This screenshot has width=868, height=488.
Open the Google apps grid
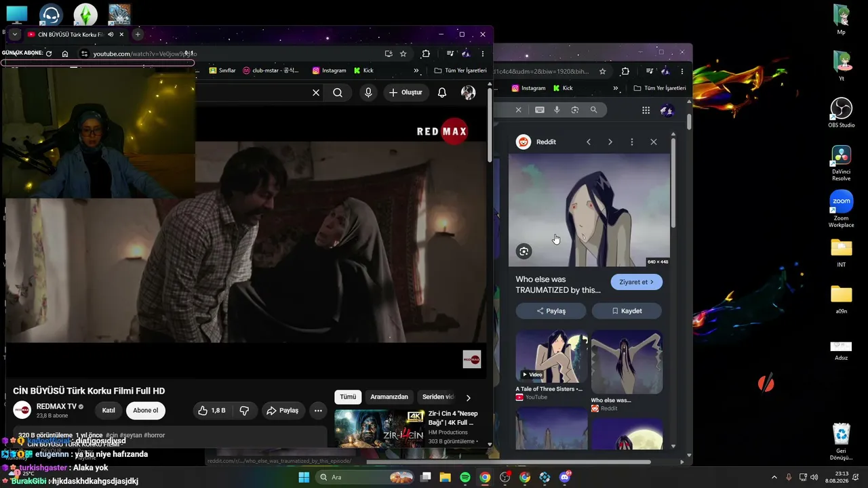pos(646,110)
